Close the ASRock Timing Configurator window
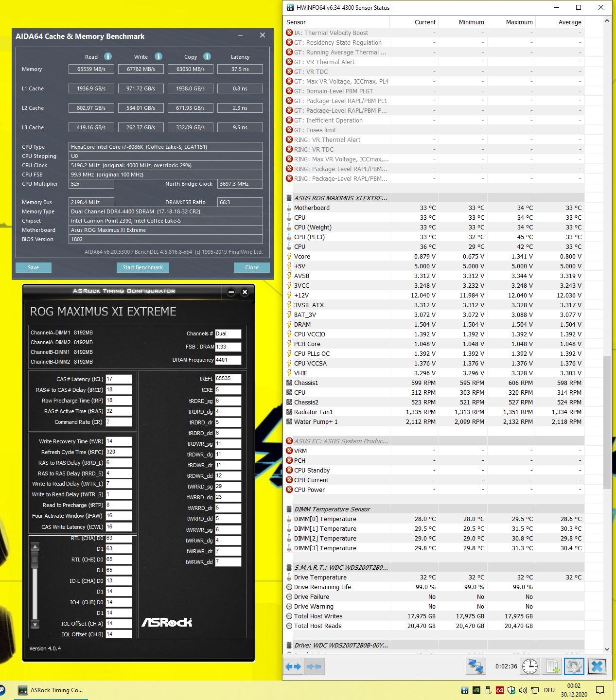 point(245,292)
